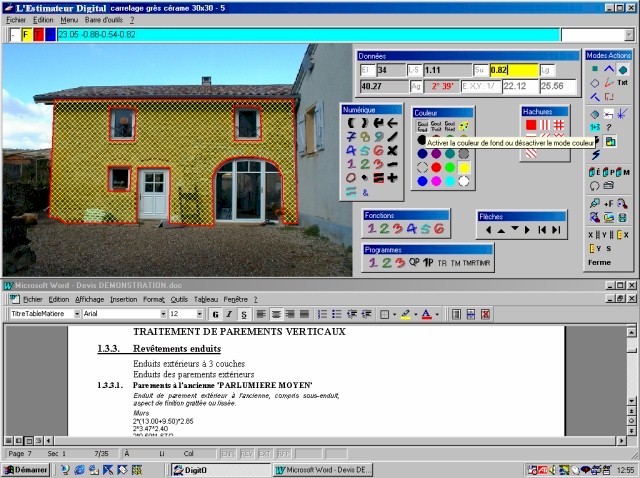This screenshot has width=640, height=478.
Task: Click the go-to-last arrow in Flèches panel
Action: click(x=556, y=230)
